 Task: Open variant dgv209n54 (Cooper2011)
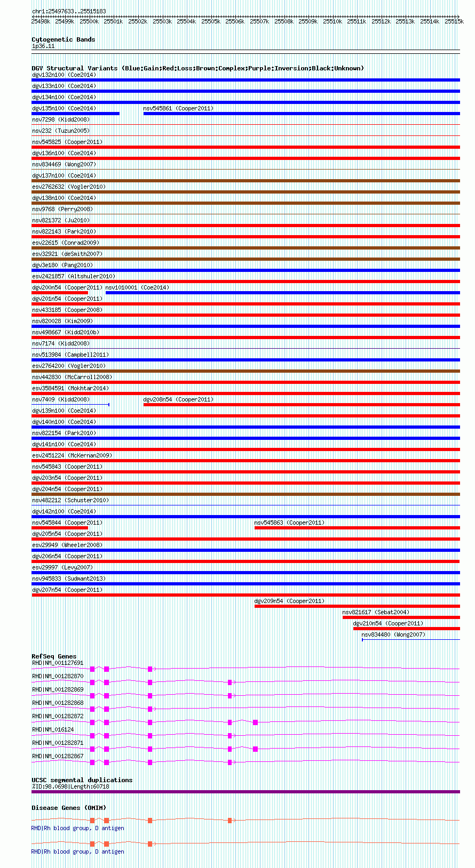[289, 601]
